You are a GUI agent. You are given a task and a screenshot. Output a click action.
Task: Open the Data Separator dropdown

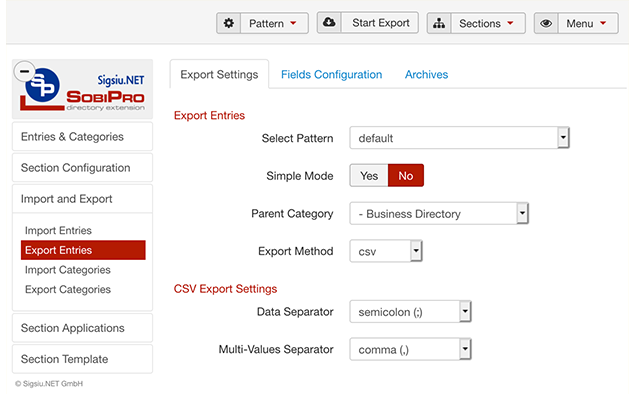[x=410, y=312]
